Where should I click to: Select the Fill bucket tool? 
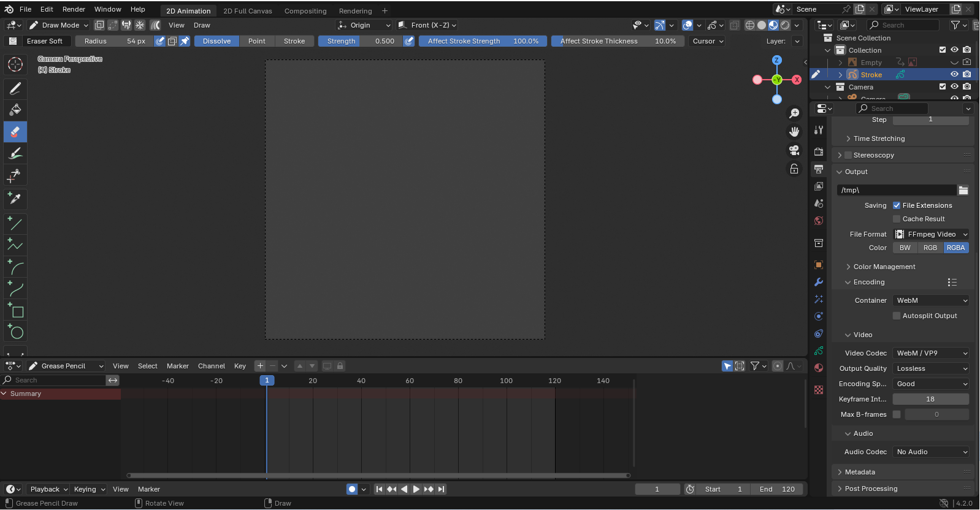coord(15,110)
